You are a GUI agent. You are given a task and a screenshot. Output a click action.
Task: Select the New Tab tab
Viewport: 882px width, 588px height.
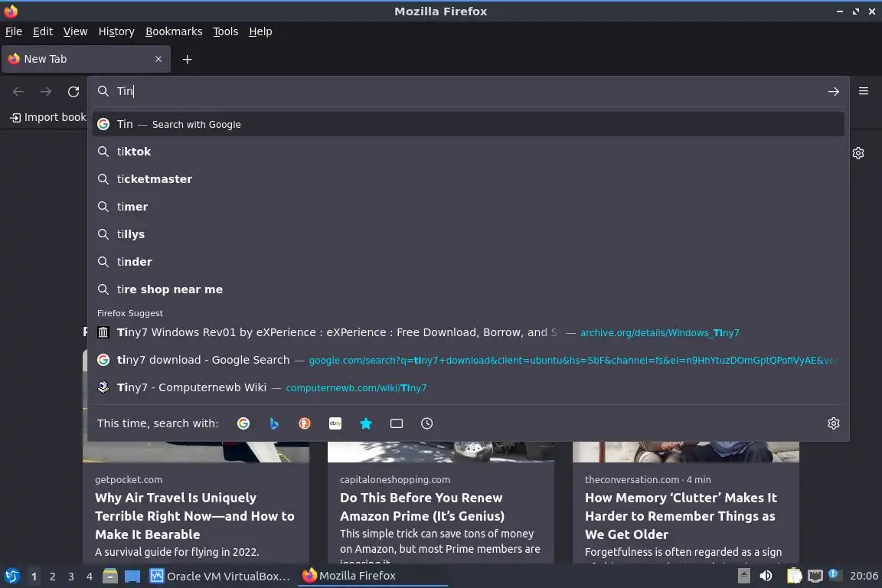tap(86, 59)
